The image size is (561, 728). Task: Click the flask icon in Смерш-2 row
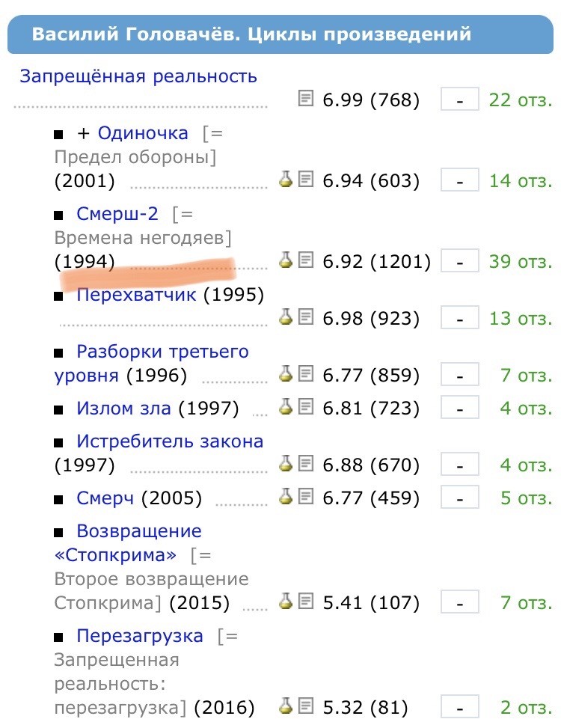click(x=286, y=260)
